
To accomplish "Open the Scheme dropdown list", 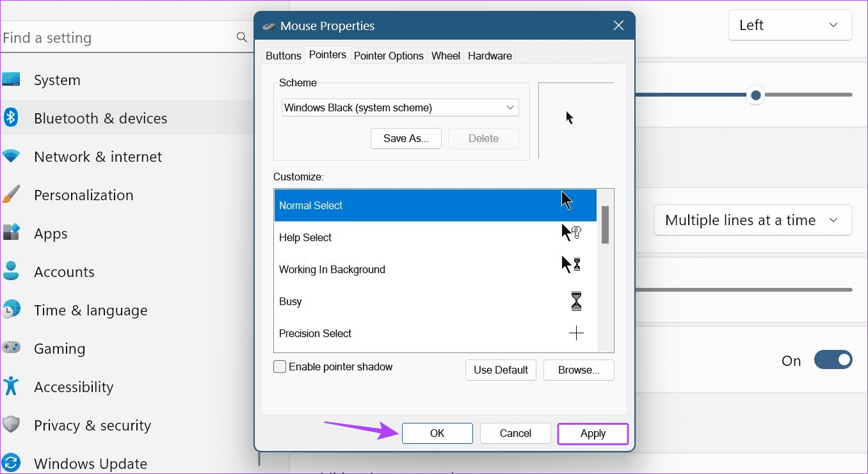I will coord(400,107).
